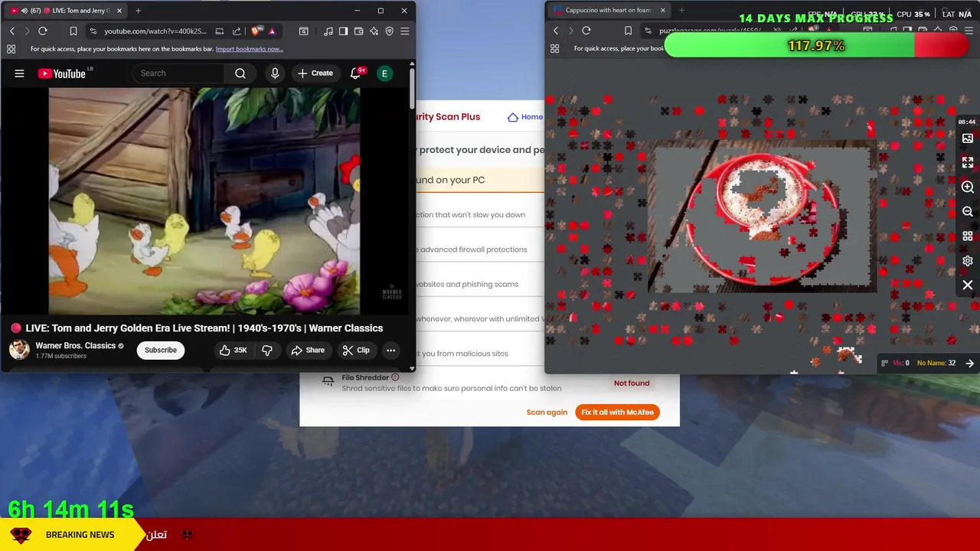
Task: Import bookmarks now link
Action: [x=250, y=49]
